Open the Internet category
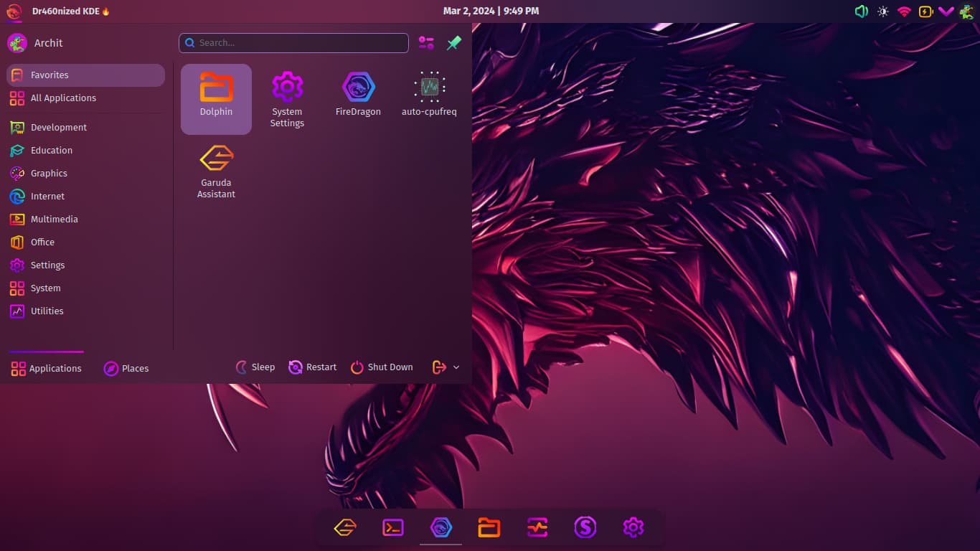 [x=86, y=197]
